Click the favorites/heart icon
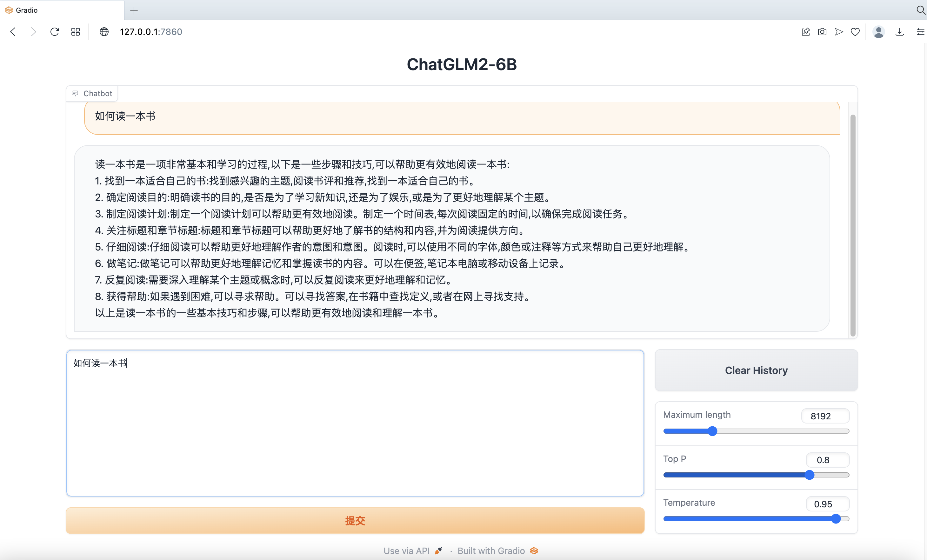The image size is (927, 560). point(854,31)
